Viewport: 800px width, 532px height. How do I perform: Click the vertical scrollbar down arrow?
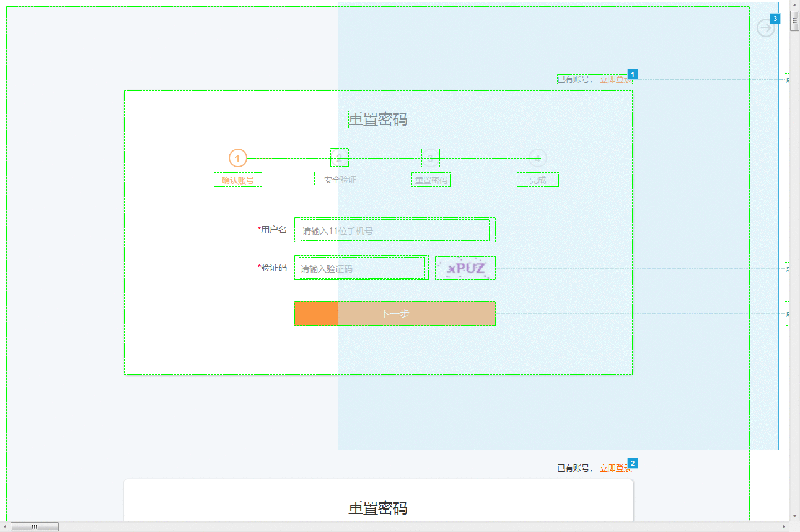(x=794, y=515)
